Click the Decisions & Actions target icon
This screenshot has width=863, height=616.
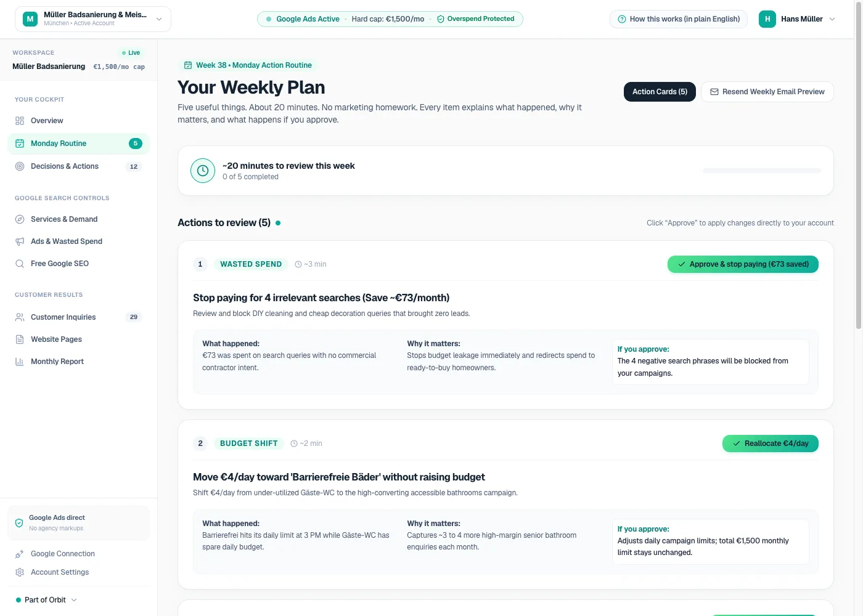click(20, 166)
